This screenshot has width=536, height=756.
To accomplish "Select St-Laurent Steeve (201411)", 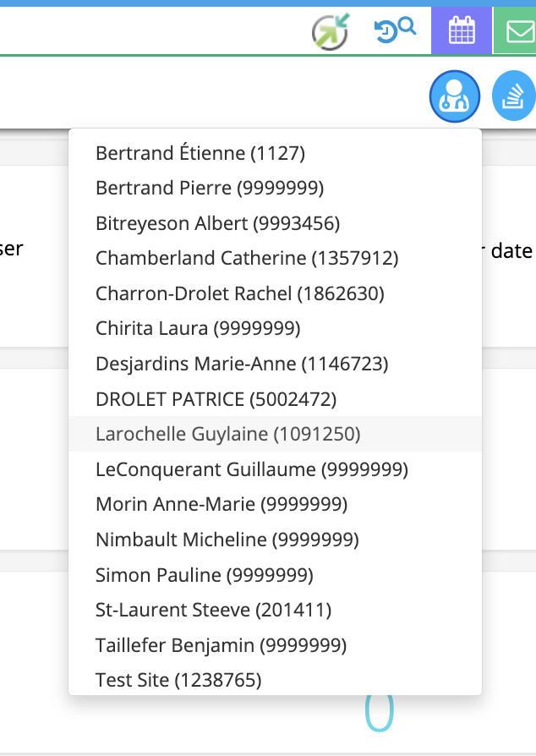I will 276,610.
